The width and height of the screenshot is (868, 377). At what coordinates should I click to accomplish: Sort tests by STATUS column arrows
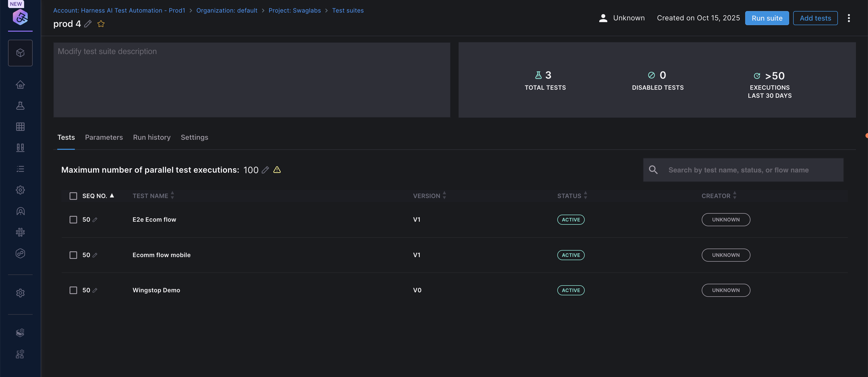coord(585,196)
